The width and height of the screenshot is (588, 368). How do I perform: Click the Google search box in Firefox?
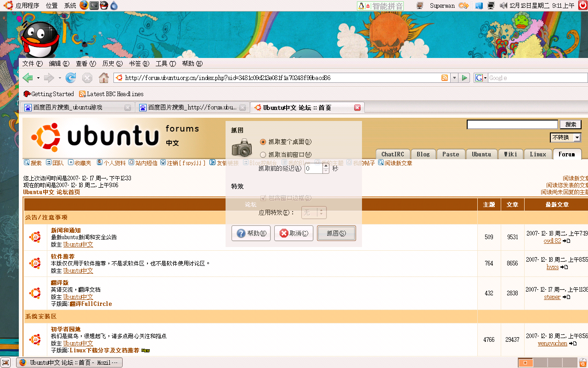pos(537,78)
